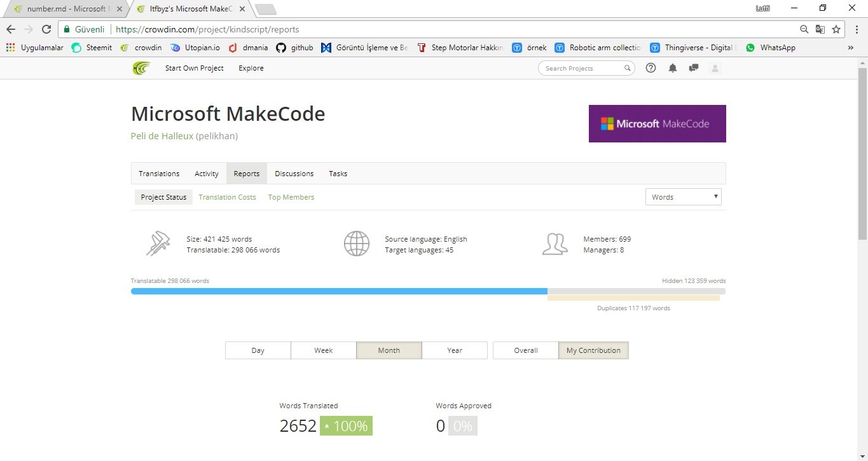This screenshot has width=868, height=461.
Task: Open Görüntü İşleme ve Be bookmark
Action: (x=365, y=48)
